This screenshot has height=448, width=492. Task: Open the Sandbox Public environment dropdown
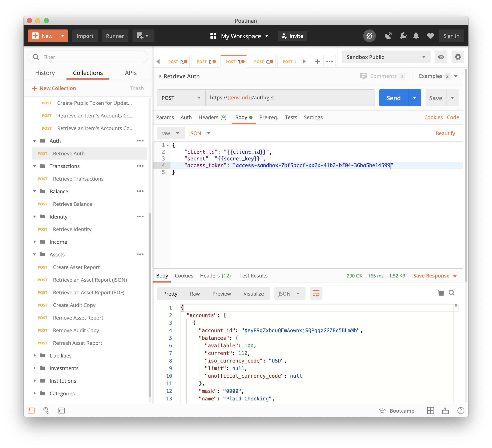pyautogui.click(x=386, y=57)
